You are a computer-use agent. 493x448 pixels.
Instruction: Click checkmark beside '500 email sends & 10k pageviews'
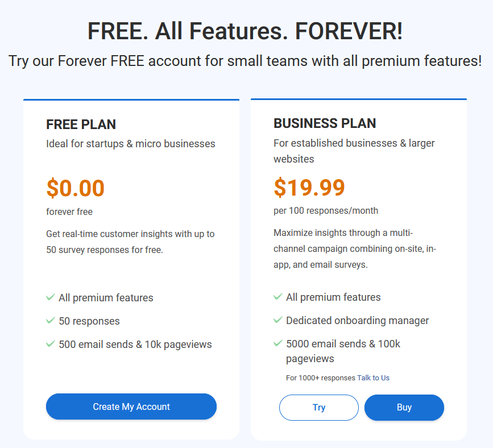point(51,343)
